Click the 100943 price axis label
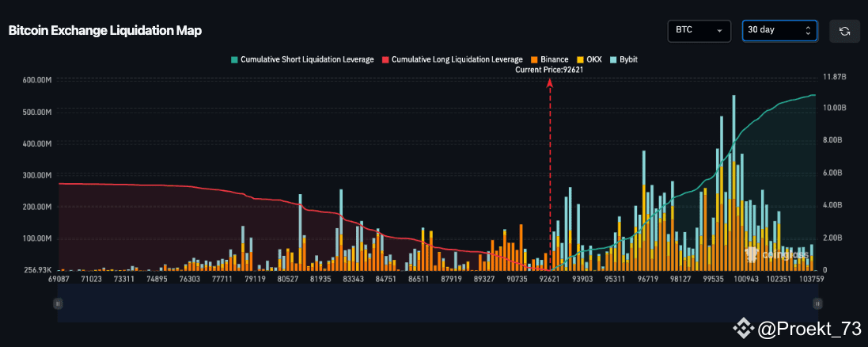This screenshot has height=347, width=868. [745, 280]
